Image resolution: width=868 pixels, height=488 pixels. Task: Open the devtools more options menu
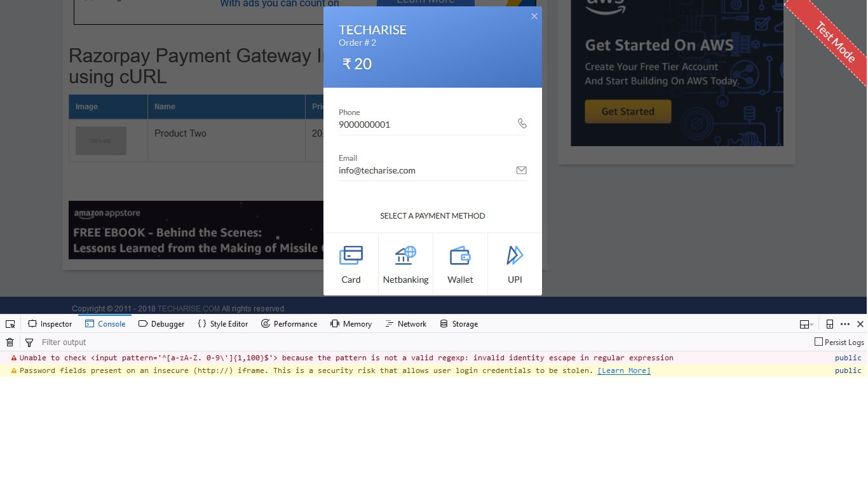click(845, 324)
